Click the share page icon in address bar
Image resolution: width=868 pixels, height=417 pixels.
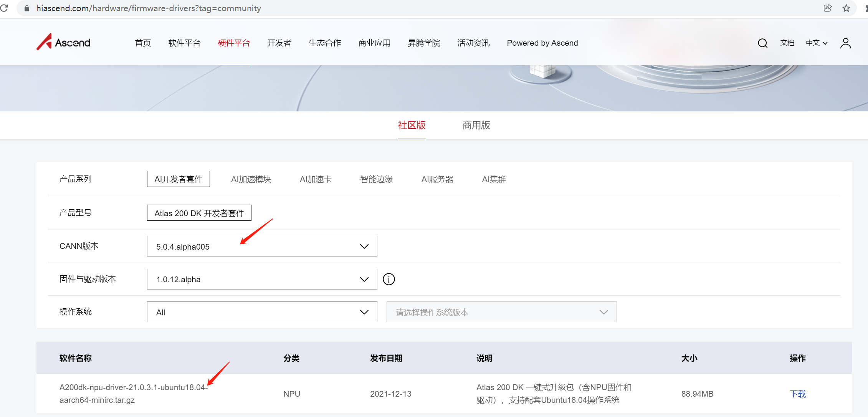[x=827, y=8]
